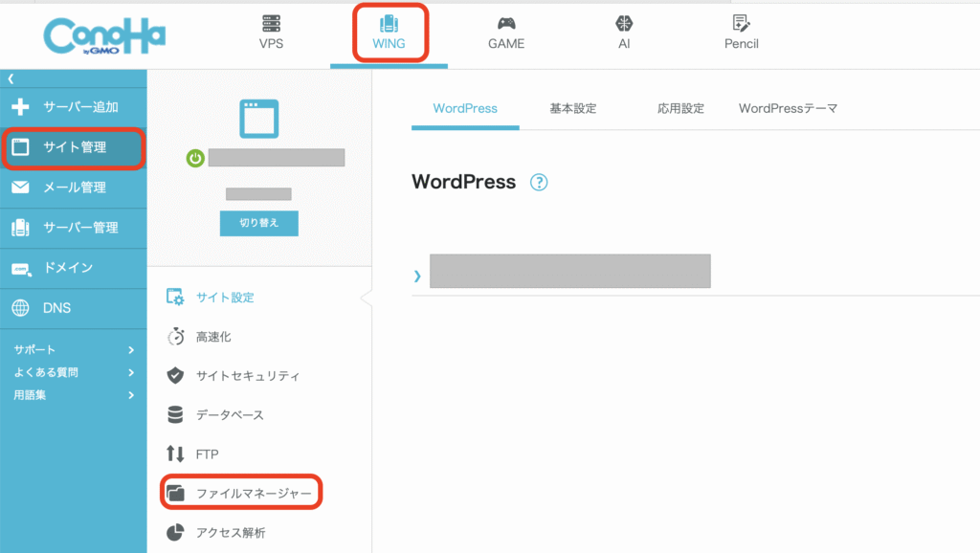
Task: Expand the サポート menu
Action: coord(74,350)
